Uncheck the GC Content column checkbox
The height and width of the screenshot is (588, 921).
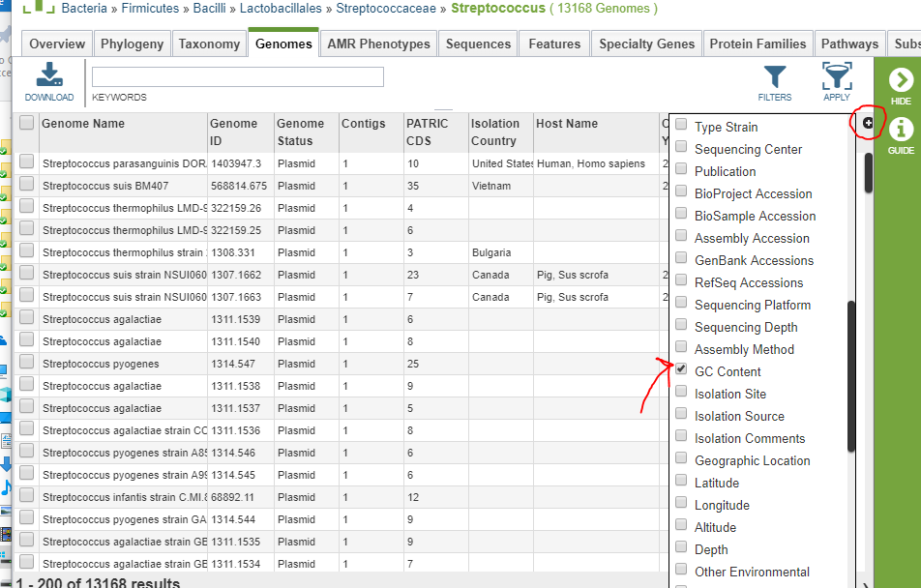[681, 368]
